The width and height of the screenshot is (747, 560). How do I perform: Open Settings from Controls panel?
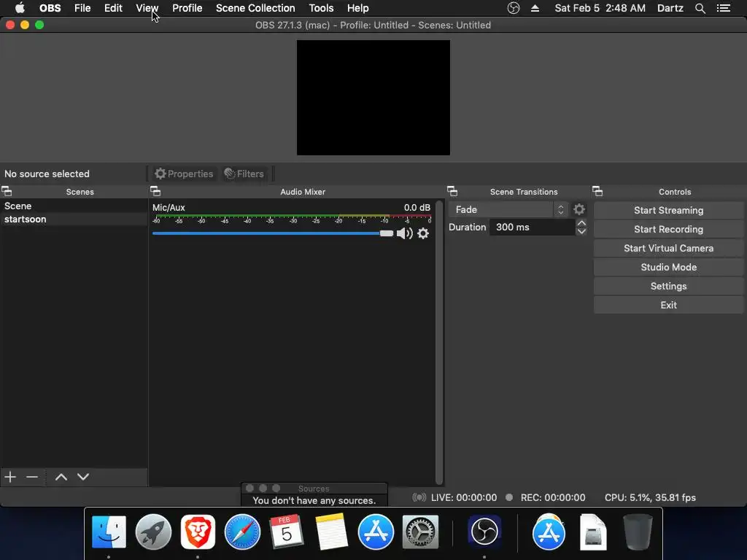tap(668, 286)
